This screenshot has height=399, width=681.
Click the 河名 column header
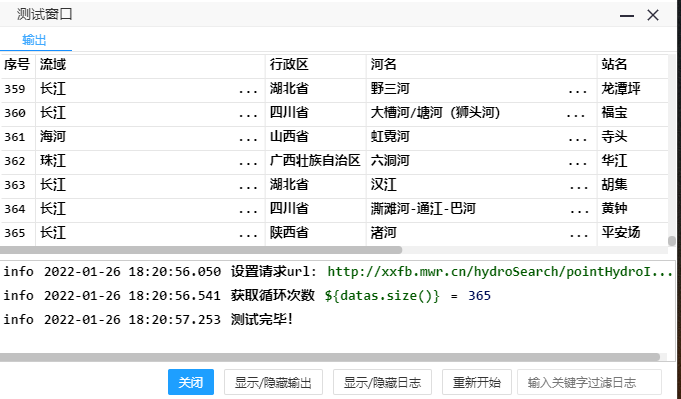pos(383,65)
